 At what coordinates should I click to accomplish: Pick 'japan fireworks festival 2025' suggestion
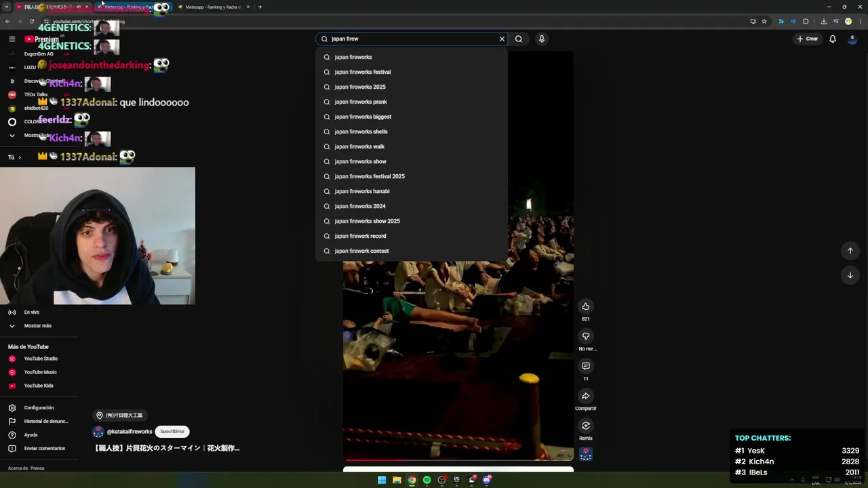click(x=412, y=176)
